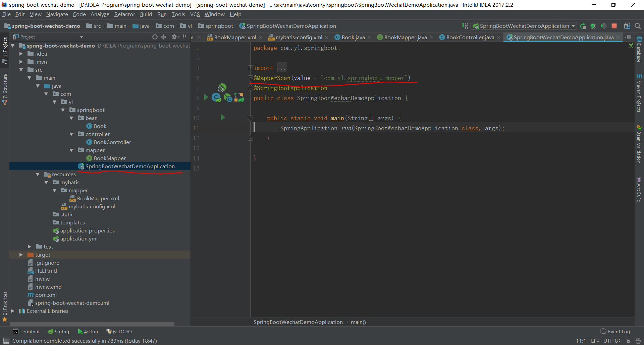The image size is (644, 345).
Task: Open the Terminal tool window
Action: pos(26,332)
